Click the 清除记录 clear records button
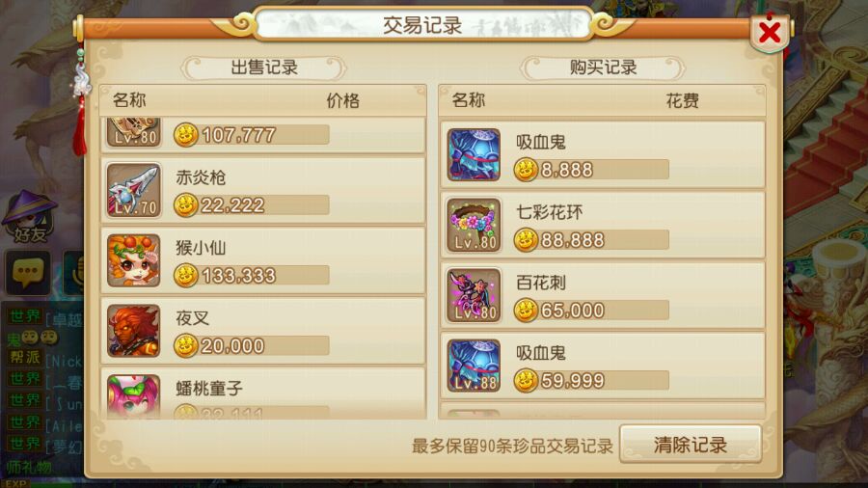This screenshot has height=488, width=868. pos(691,445)
